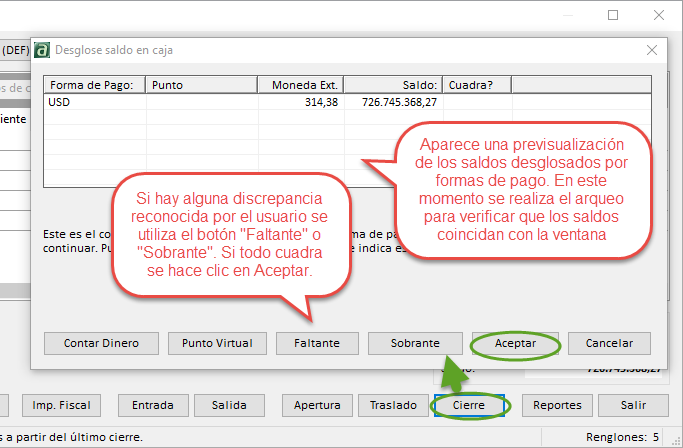This screenshot has width=683, height=448.
Task: Click the Cuadra? column header
Action: [x=476, y=85]
